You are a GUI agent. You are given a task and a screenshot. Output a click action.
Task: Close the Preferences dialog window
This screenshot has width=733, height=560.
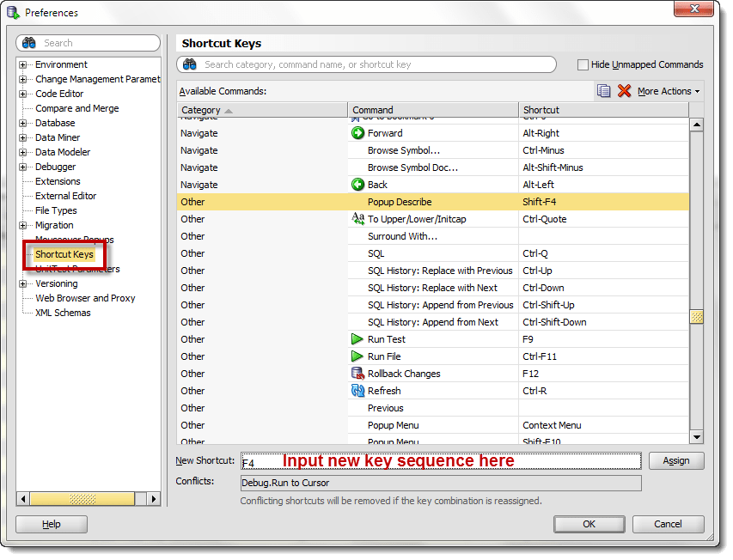pos(693,9)
